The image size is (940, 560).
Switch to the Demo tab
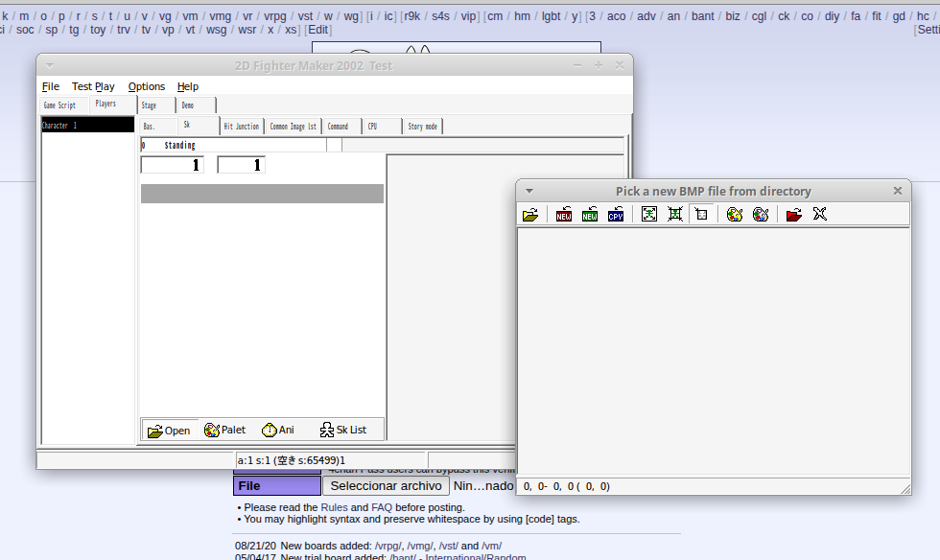click(x=197, y=105)
